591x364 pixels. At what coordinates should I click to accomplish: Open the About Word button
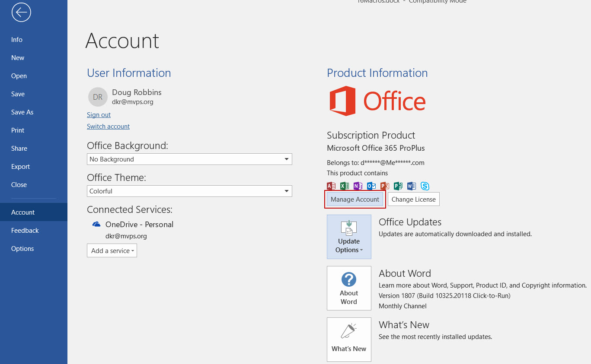coord(349,288)
